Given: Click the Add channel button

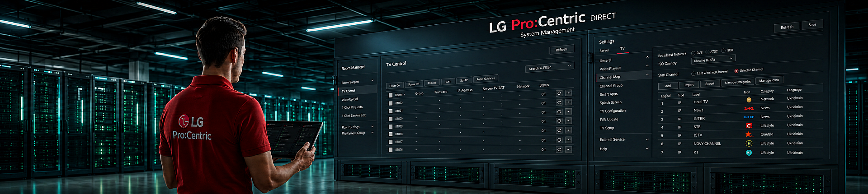Looking at the screenshot, I should [668, 86].
